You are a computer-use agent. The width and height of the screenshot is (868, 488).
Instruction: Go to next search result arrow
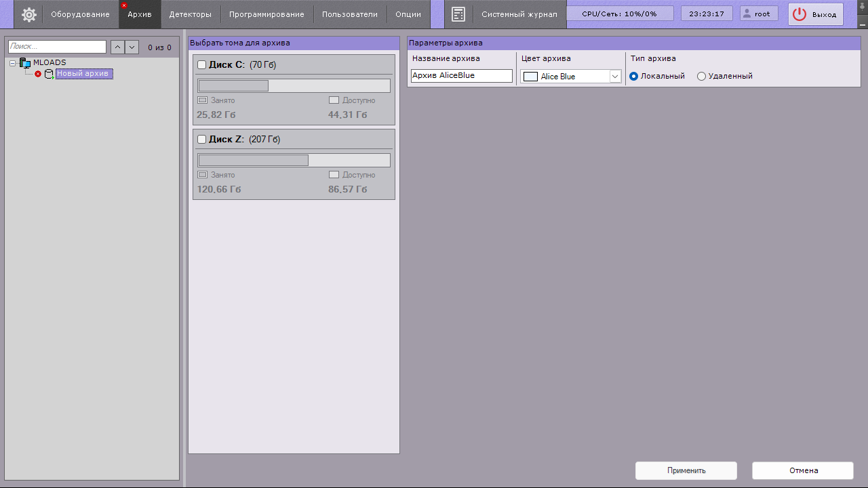[132, 47]
